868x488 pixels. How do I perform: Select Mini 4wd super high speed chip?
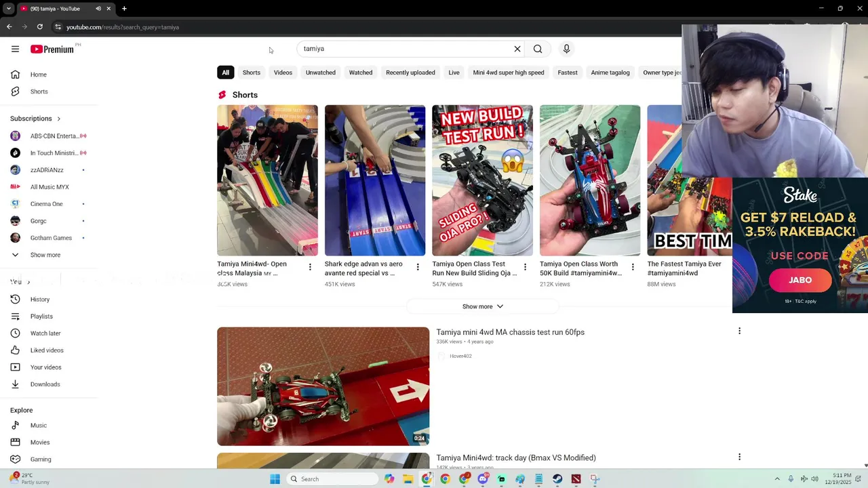pyautogui.click(x=509, y=73)
